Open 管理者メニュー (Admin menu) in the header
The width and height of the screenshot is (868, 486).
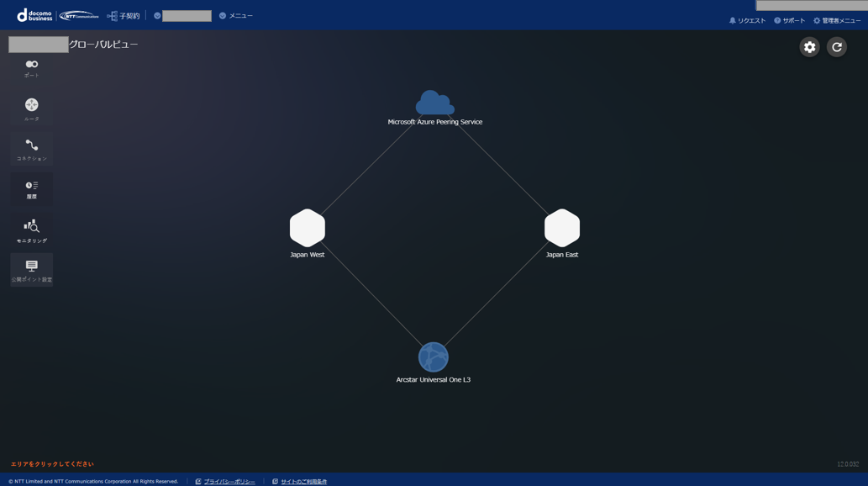[x=837, y=20]
